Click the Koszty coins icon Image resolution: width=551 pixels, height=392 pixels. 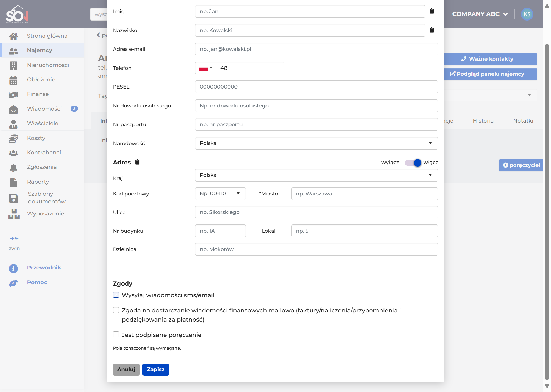[13, 138]
